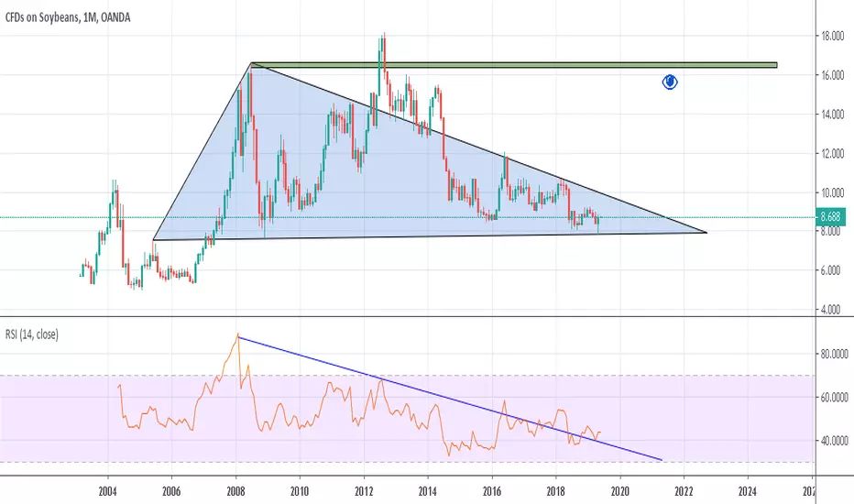Click the current price label 8.688
Image resolution: width=854 pixels, height=504 pixels.
[830, 217]
